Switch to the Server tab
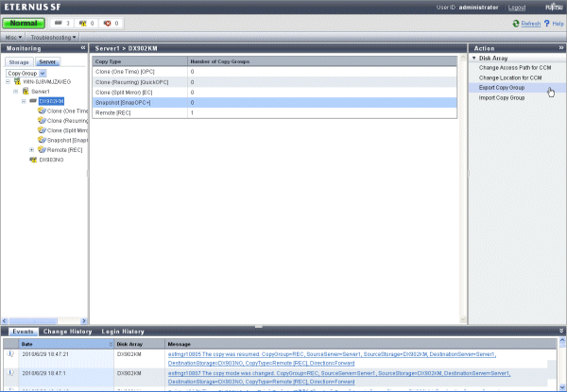Image resolution: width=567 pixels, height=392 pixels. 47,62
